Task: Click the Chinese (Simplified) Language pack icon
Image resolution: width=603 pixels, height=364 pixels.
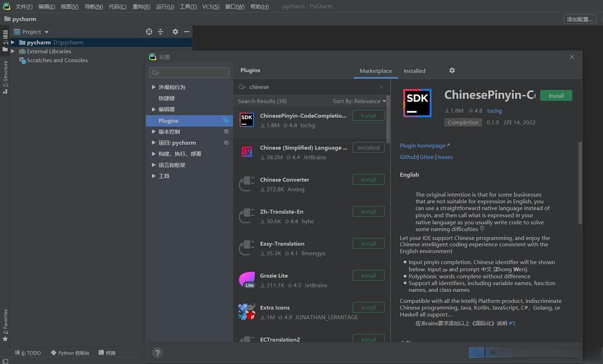Action: pyautogui.click(x=247, y=152)
